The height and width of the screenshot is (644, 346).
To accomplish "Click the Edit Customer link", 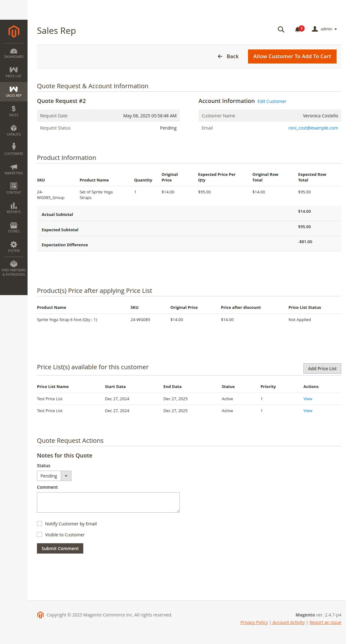I will click(272, 101).
